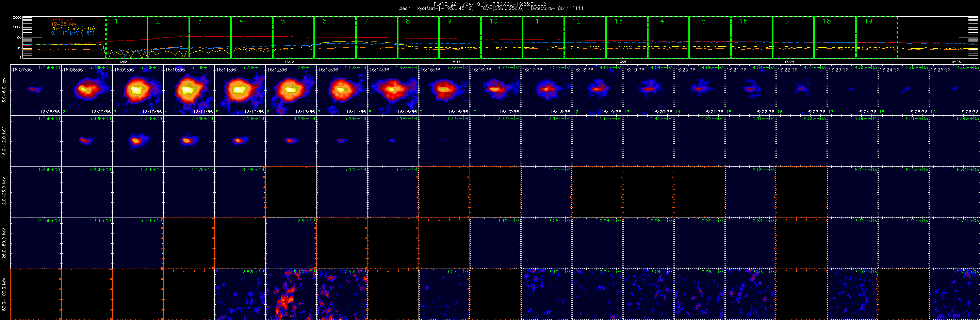This screenshot has height=320, width=980.
Task: Choose the 6.0-12.0 keV image labeled 7.86E+04
Action: click(189, 141)
